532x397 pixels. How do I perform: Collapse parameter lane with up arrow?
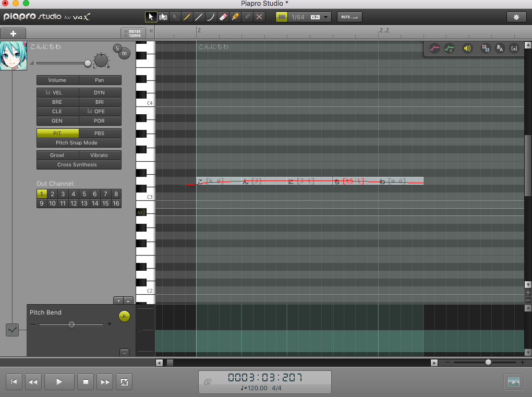pos(128,300)
